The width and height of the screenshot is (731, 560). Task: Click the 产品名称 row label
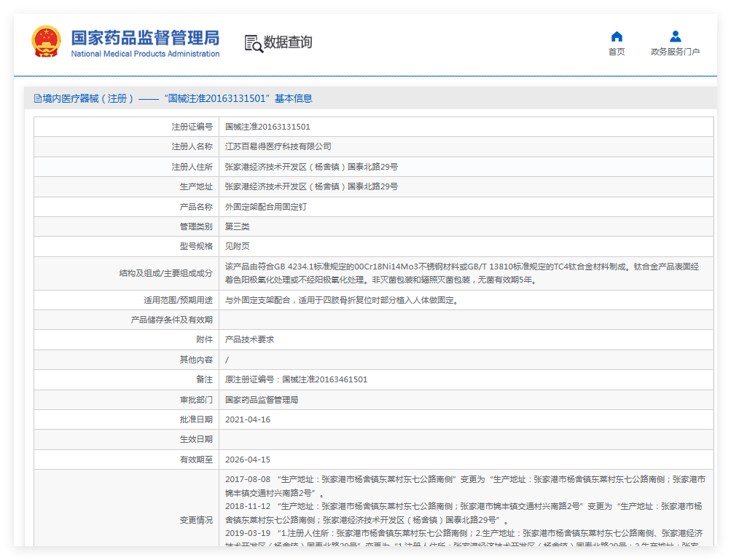(x=196, y=207)
